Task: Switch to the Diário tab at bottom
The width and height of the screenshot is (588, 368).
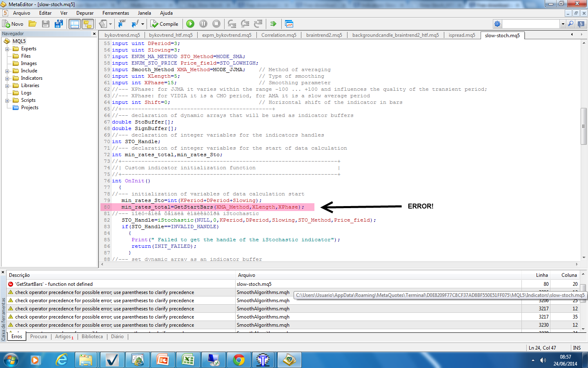Action: [117, 337]
